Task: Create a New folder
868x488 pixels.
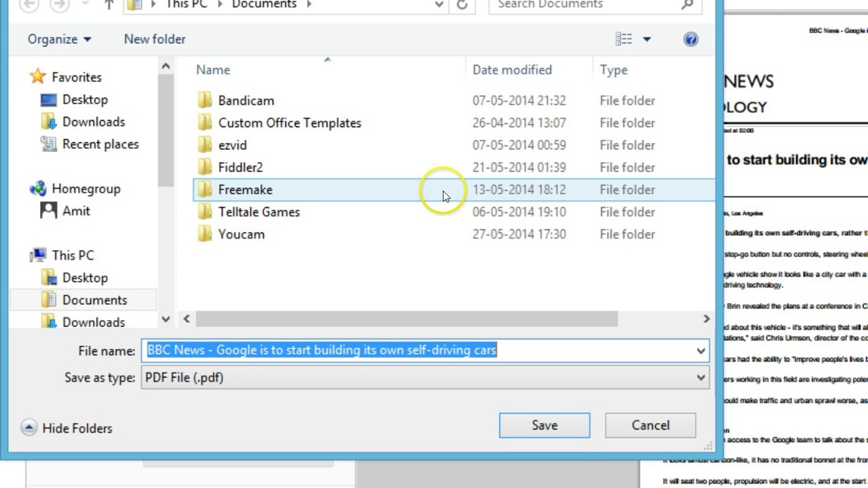Action: click(x=155, y=39)
